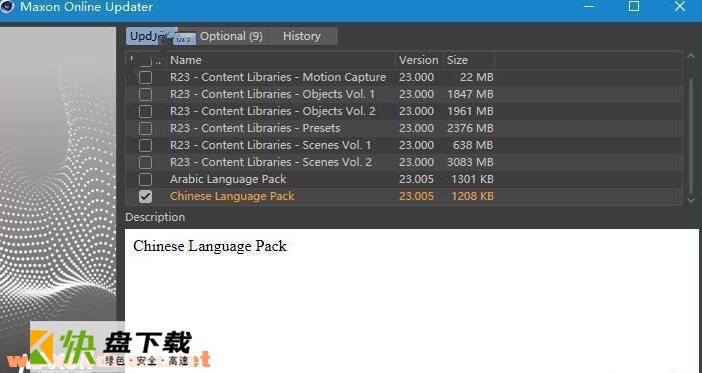Open the History tab
702x373 pixels.
click(x=302, y=36)
